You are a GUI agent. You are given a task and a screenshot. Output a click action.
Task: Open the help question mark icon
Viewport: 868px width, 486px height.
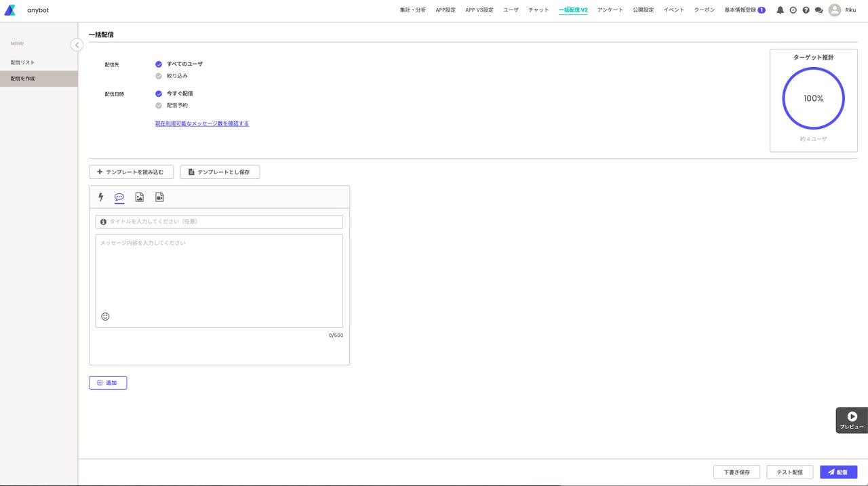point(806,10)
